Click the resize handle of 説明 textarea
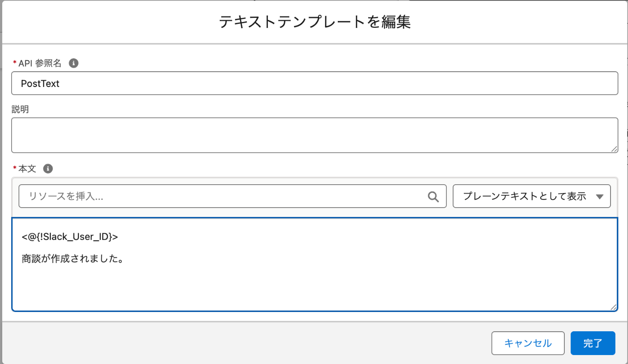 tap(614, 148)
